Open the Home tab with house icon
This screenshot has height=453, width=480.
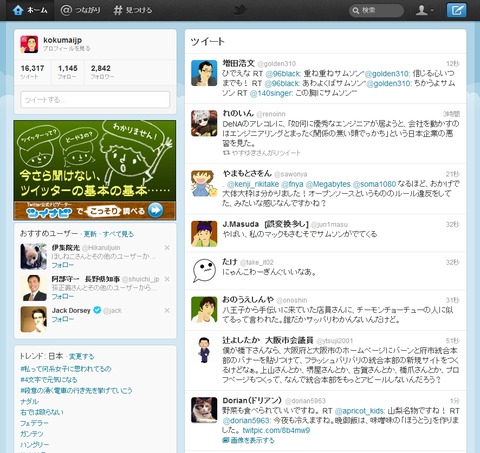tap(30, 10)
